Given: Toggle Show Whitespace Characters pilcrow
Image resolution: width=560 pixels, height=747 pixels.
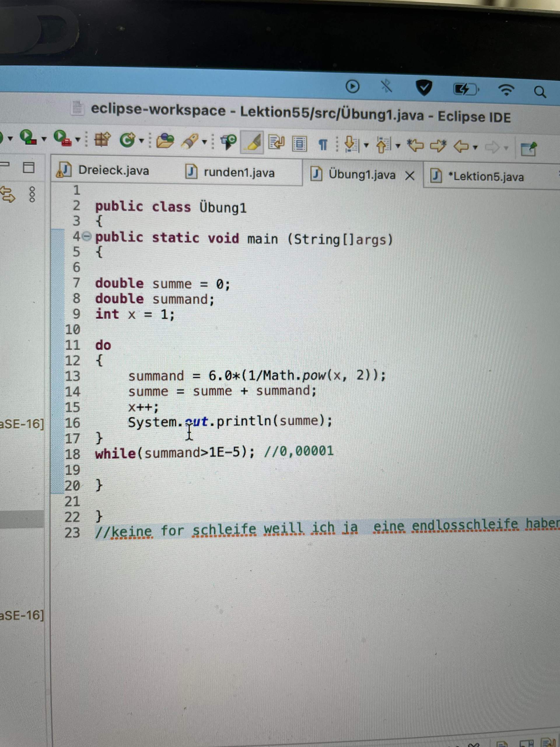Looking at the screenshot, I should coord(323,145).
